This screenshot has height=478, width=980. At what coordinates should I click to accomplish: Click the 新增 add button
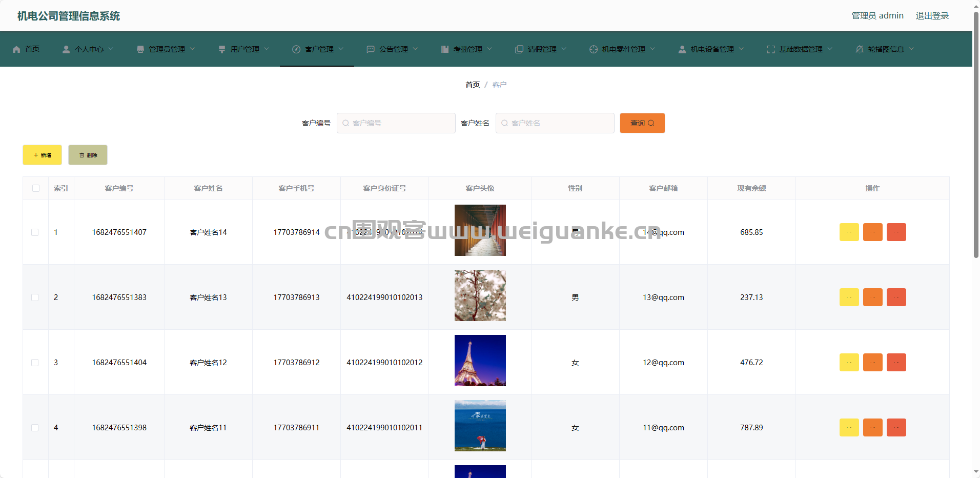coord(42,155)
